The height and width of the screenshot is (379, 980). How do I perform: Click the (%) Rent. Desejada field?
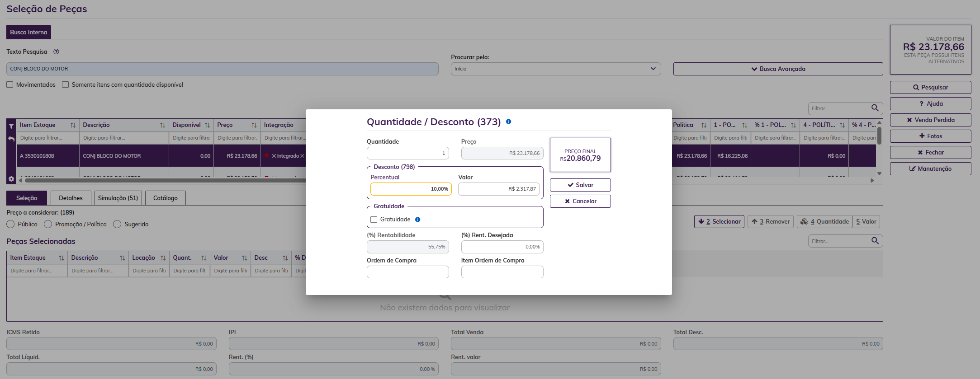502,247
